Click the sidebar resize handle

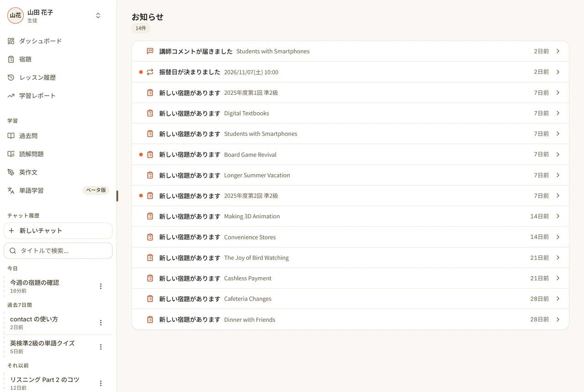[117, 196]
